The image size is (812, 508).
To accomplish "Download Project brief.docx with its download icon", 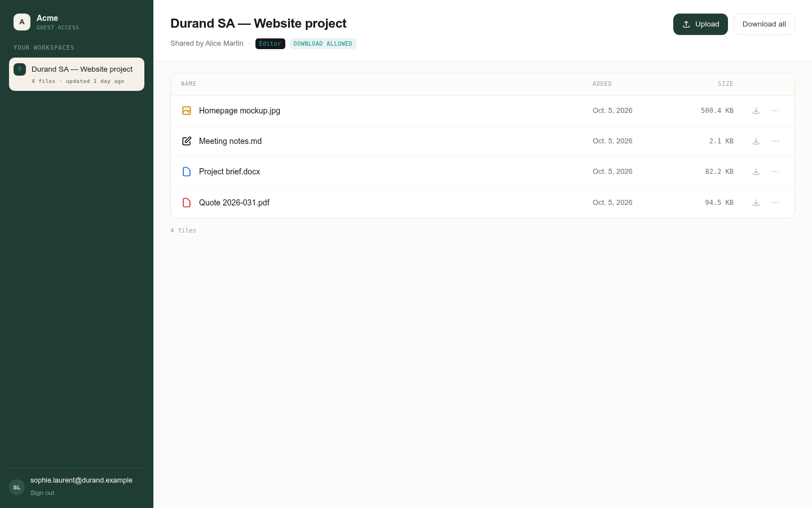I will [x=756, y=172].
